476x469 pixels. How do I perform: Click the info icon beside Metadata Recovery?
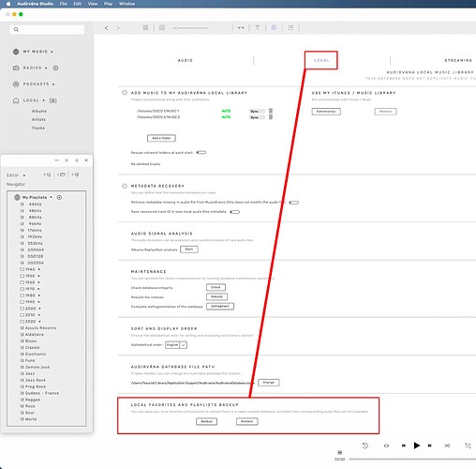tap(125, 186)
